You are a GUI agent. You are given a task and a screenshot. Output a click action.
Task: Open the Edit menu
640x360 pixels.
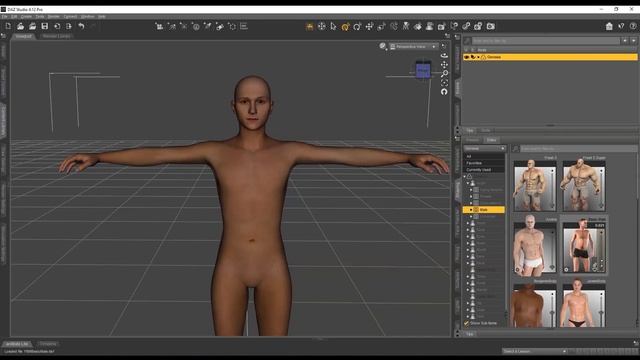(14, 17)
